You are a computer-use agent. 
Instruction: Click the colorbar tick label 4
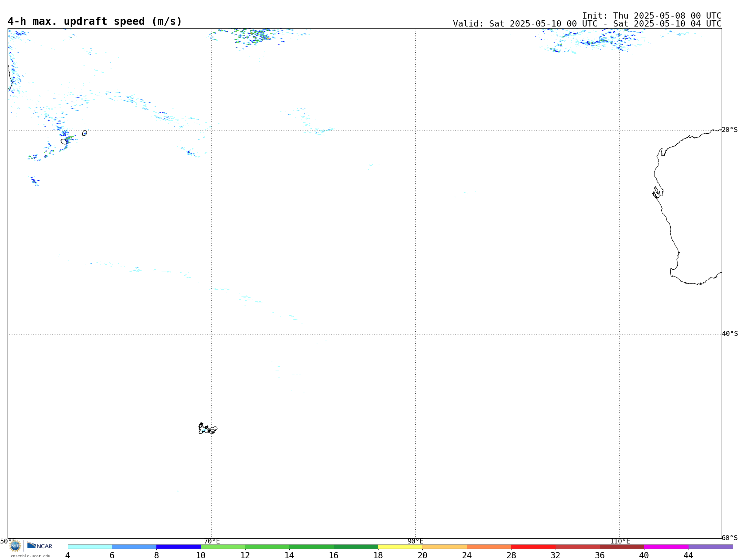tap(68, 556)
